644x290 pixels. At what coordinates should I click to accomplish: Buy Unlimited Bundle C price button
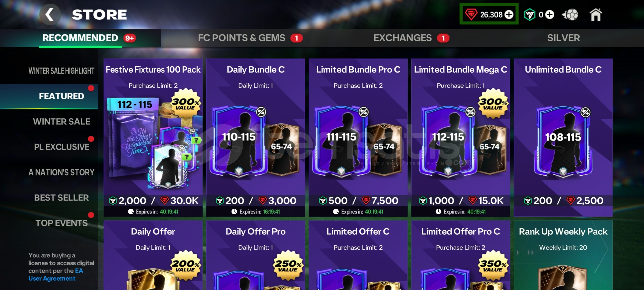click(563, 201)
